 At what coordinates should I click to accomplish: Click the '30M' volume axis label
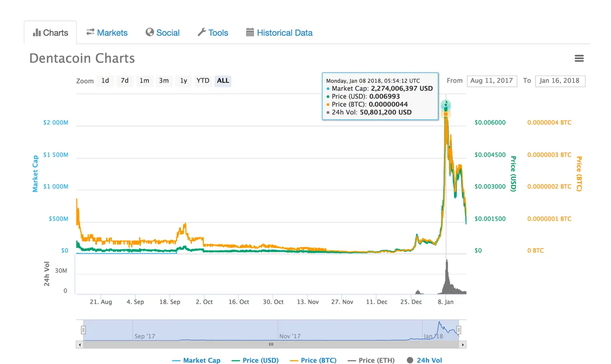[x=61, y=270]
